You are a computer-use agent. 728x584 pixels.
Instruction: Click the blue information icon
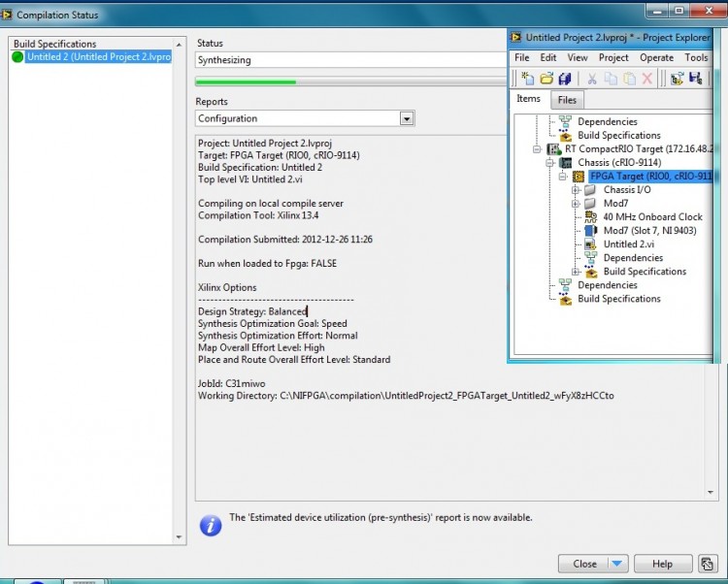211,526
